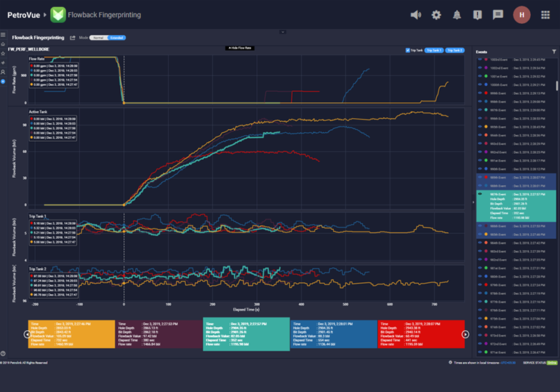Switch Mode to Normal
The width and height of the screenshot is (560, 392).
tap(99, 38)
